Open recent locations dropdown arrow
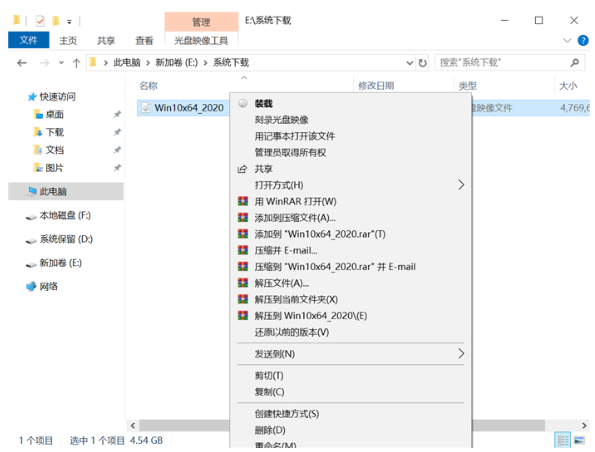595x452 pixels. click(x=61, y=63)
